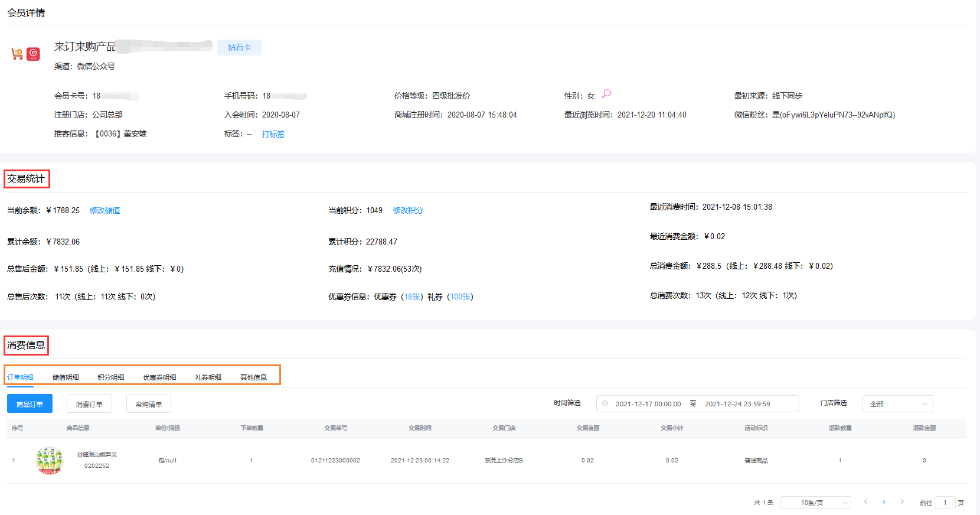
Task: Switch to the 礼券明细 tab
Action: click(208, 377)
